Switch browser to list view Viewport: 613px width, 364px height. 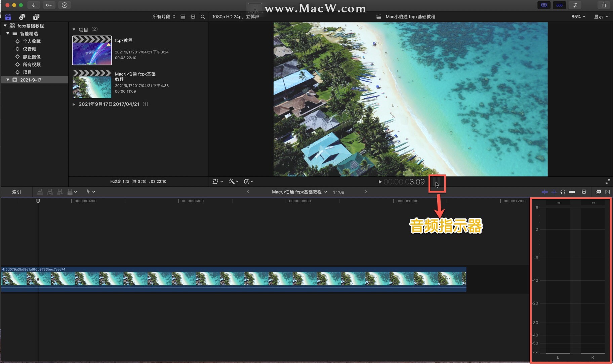[x=183, y=17]
